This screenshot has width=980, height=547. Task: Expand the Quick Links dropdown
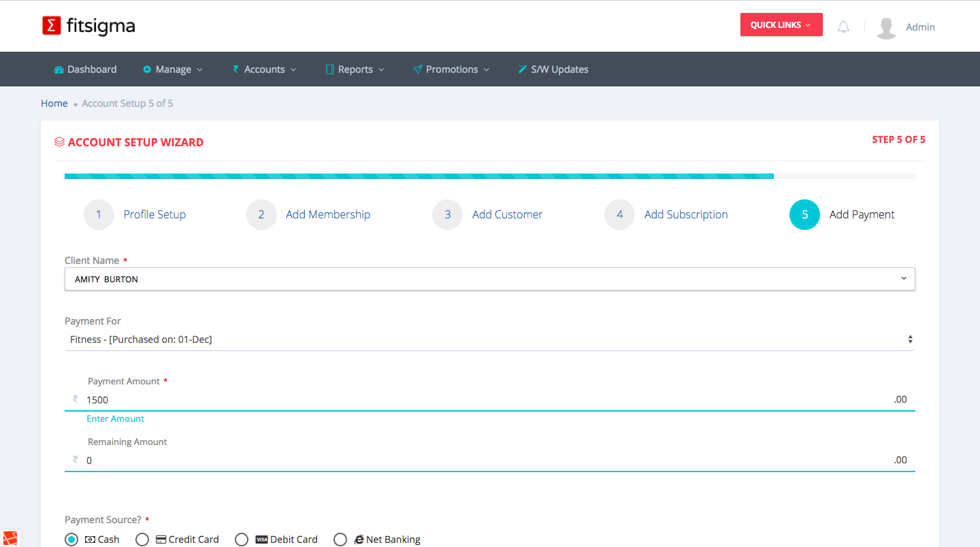pos(781,25)
